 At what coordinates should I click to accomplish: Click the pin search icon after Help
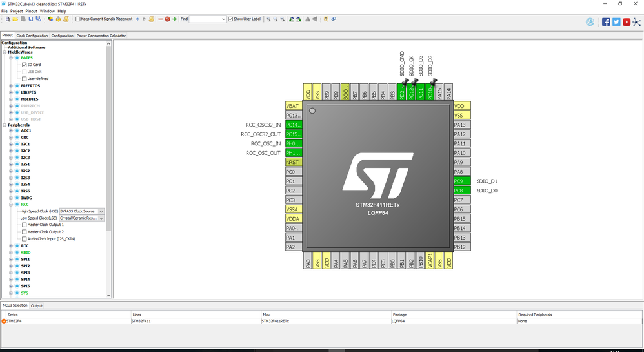coord(333,19)
